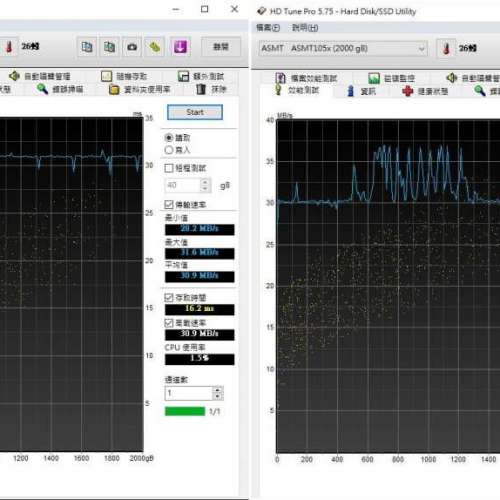Viewport: 500px width, 500px height.
Task: Click the burst rate value under 突發速率
Action: click(199, 334)
